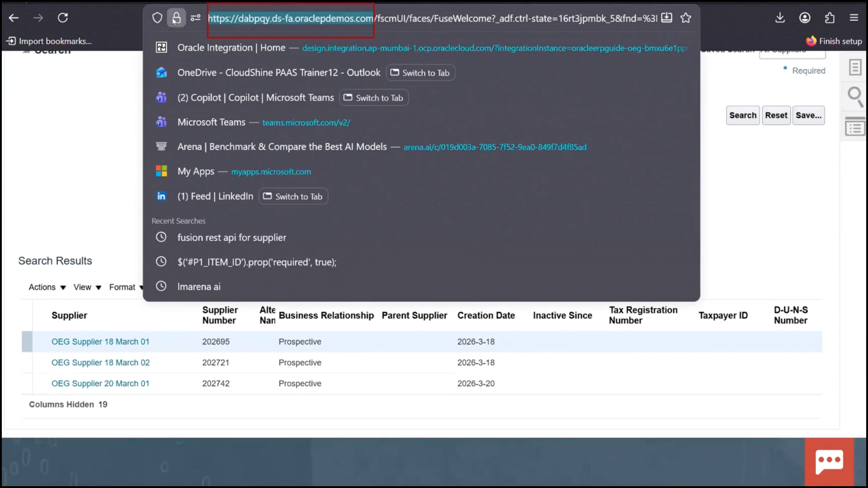This screenshot has height=488, width=868.
Task: Open the Format dropdown menu
Action: click(x=126, y=287)
